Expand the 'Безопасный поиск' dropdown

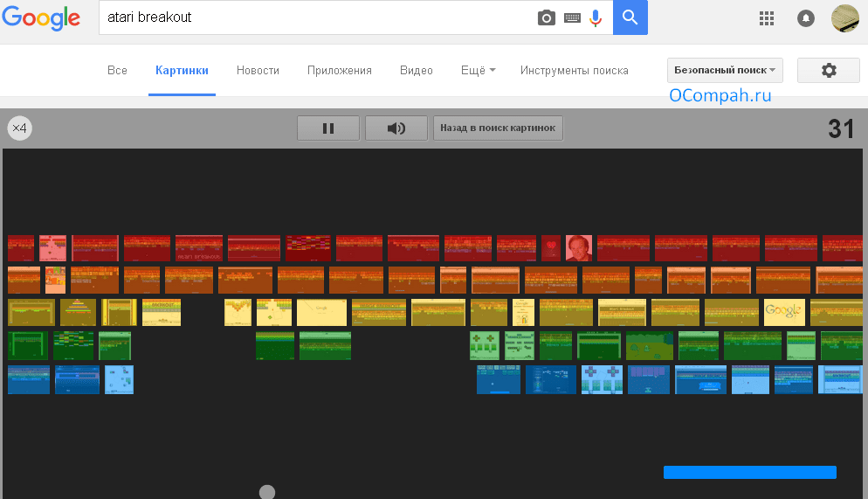point(725,70)
